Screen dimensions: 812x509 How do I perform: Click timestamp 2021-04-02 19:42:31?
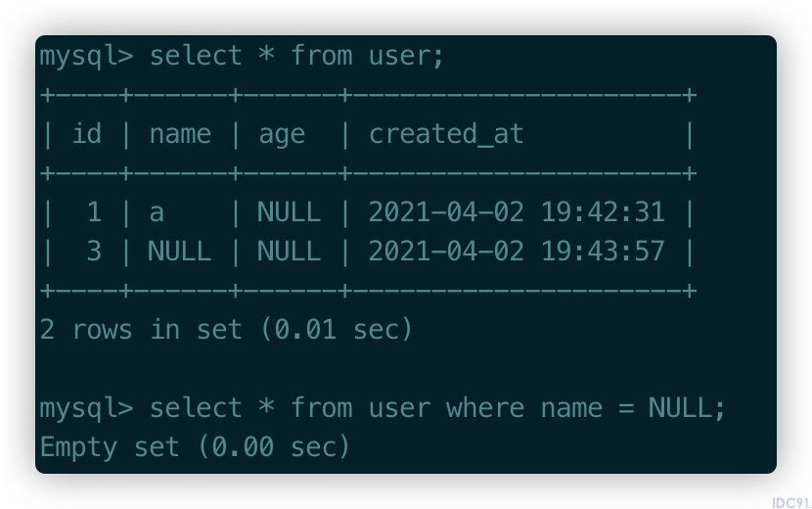pyautogui.click(x=517, y=212)
